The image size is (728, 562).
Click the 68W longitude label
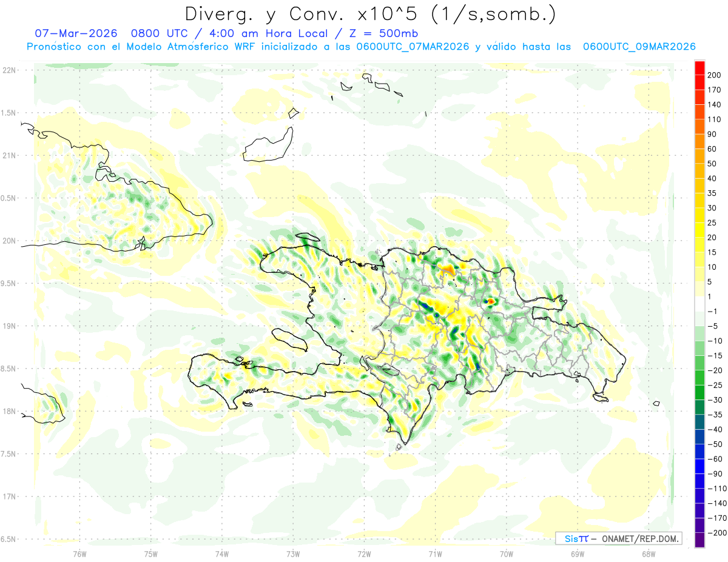point(649,554)
